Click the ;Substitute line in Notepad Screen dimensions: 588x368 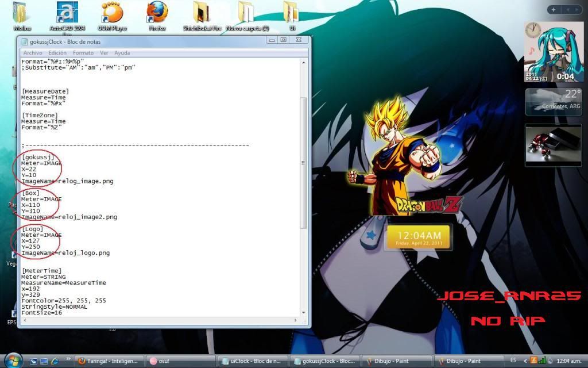pyautogui.click(x=78, y=68)
